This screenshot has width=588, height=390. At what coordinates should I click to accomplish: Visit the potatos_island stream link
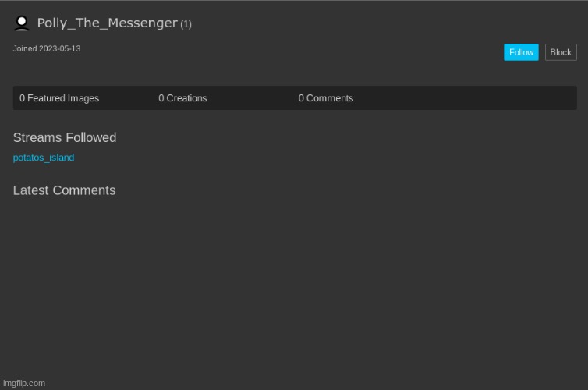click(x=44, y=158)
